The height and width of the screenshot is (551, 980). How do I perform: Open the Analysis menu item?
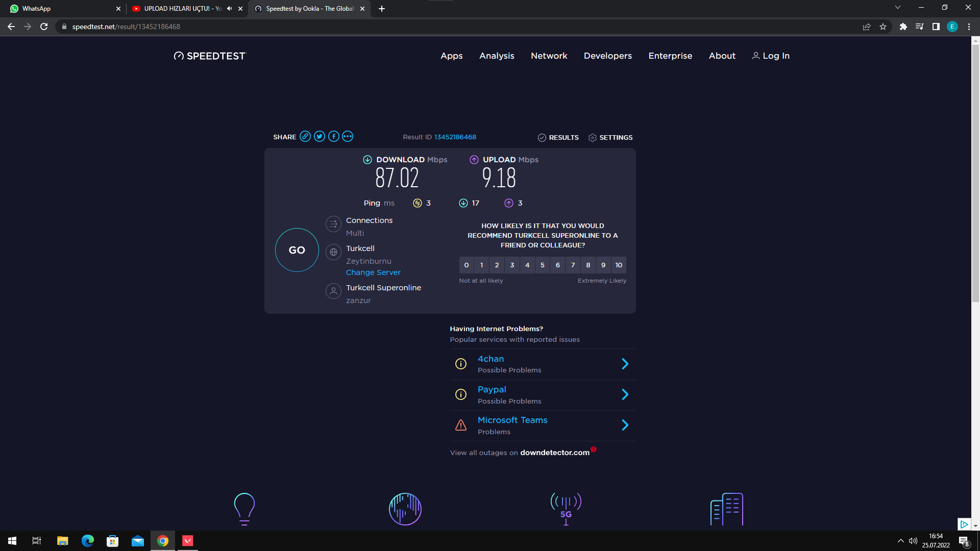pyautogui.click(x=497, y=56)
